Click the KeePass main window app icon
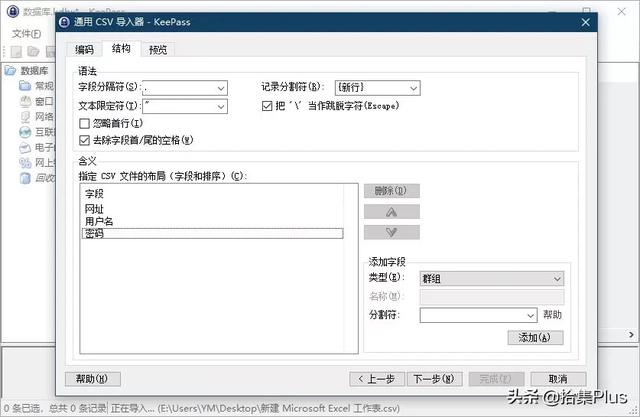The image size is (640, 417). (13, 11)
